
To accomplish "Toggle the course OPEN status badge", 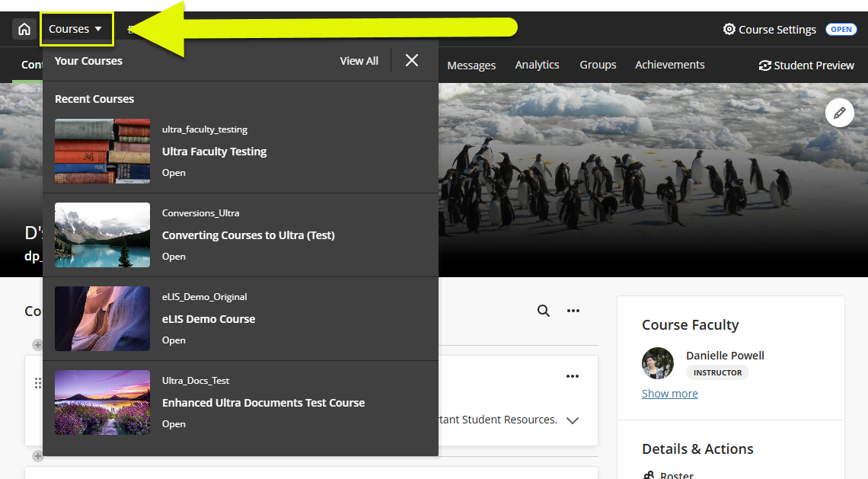I will click(841, 29).
